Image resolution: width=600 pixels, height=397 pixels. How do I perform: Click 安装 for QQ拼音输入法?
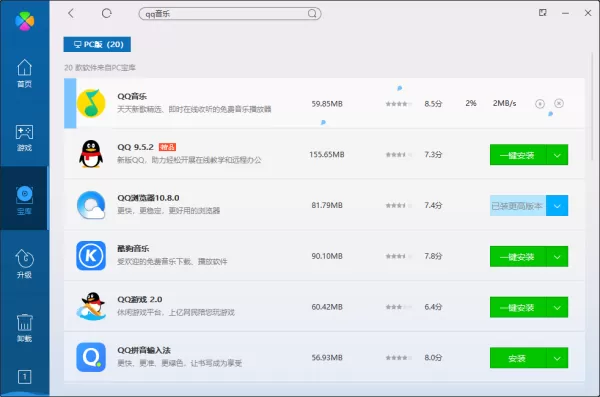(518, 358)
